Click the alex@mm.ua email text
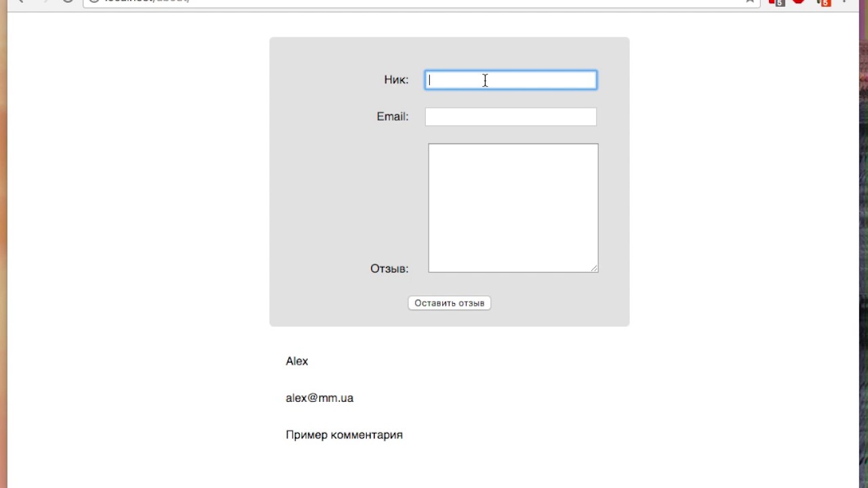The height and width of the screenshot is (488, 868). (319, 398)
